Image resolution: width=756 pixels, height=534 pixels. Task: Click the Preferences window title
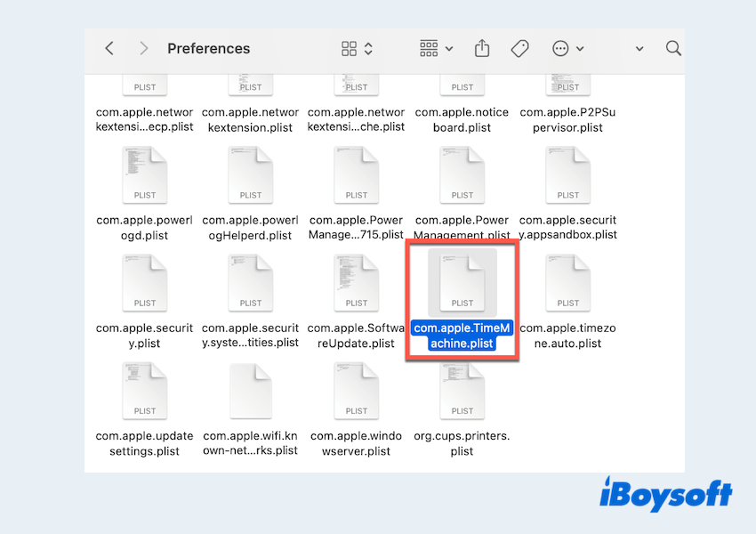(x=209, y=49)
